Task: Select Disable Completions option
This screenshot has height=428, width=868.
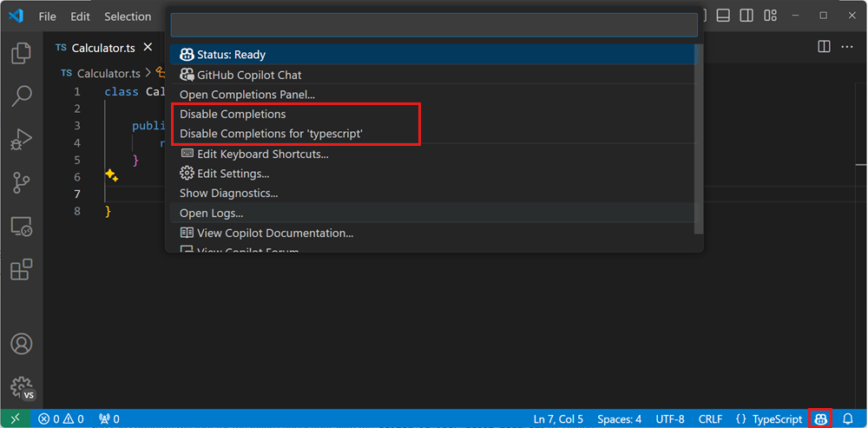Action: [x=233, y=115]
